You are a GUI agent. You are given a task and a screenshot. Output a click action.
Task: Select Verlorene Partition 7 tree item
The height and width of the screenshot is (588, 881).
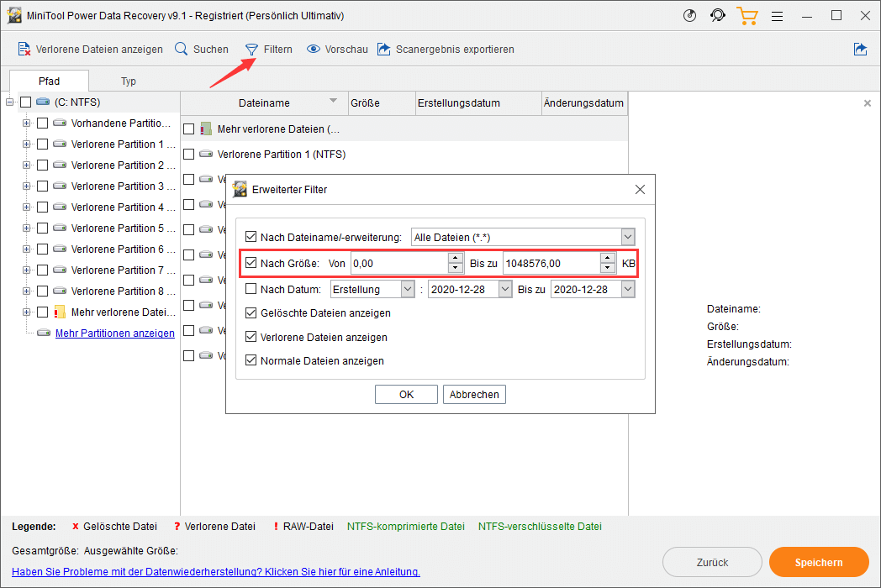point(123,270)
